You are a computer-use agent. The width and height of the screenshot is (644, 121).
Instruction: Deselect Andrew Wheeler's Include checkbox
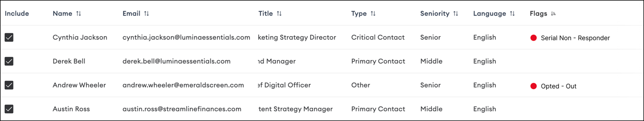[x=9, y=85]
